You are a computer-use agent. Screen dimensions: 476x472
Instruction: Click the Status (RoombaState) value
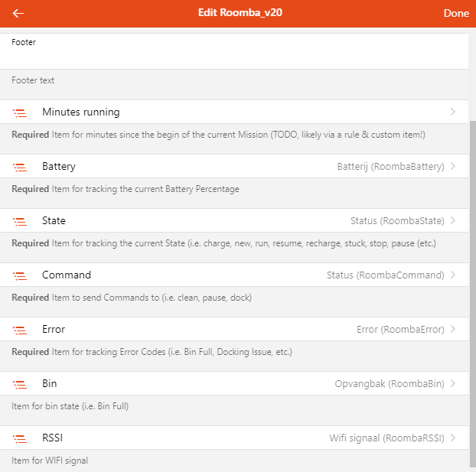pyautogui.click(x=397, y=220)
